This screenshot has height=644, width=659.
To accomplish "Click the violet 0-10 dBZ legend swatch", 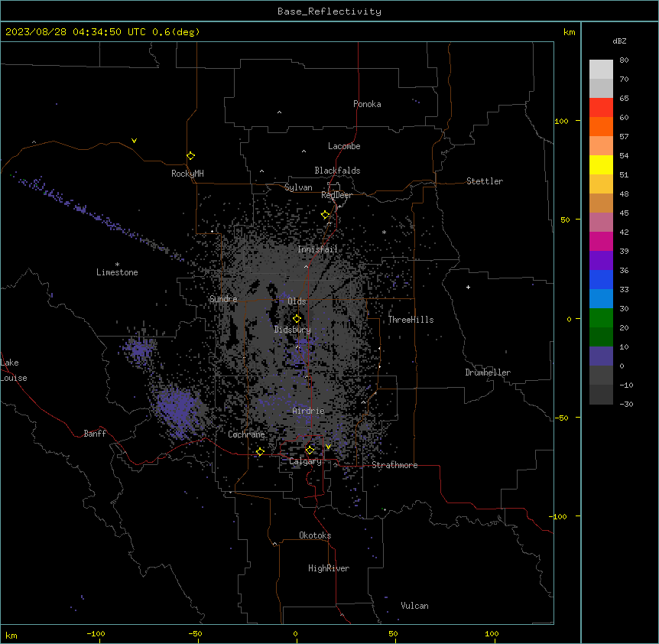I will tap(601, 356).
